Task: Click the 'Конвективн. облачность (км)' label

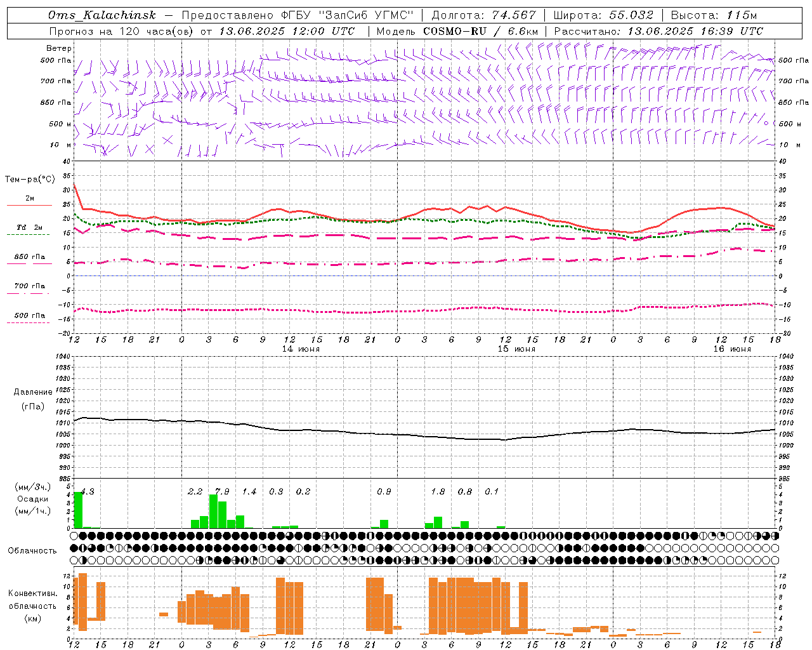Action: [x=33, y=606]
